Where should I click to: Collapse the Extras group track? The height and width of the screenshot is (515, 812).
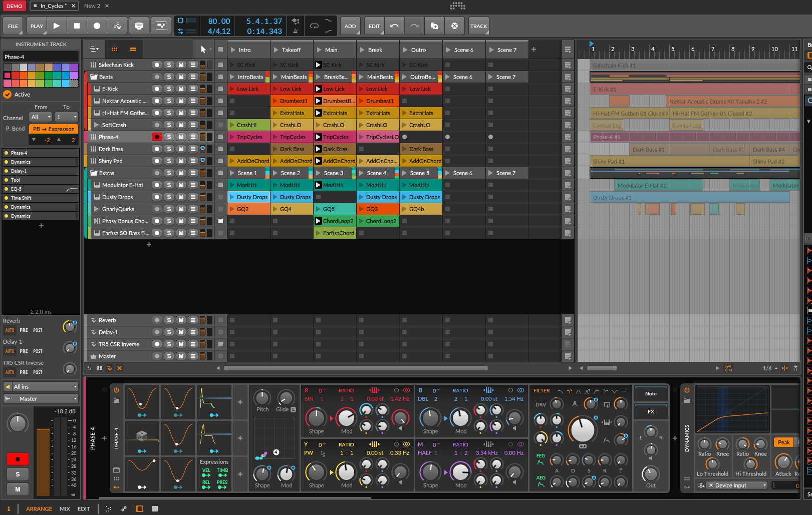[x=94, y=173]
